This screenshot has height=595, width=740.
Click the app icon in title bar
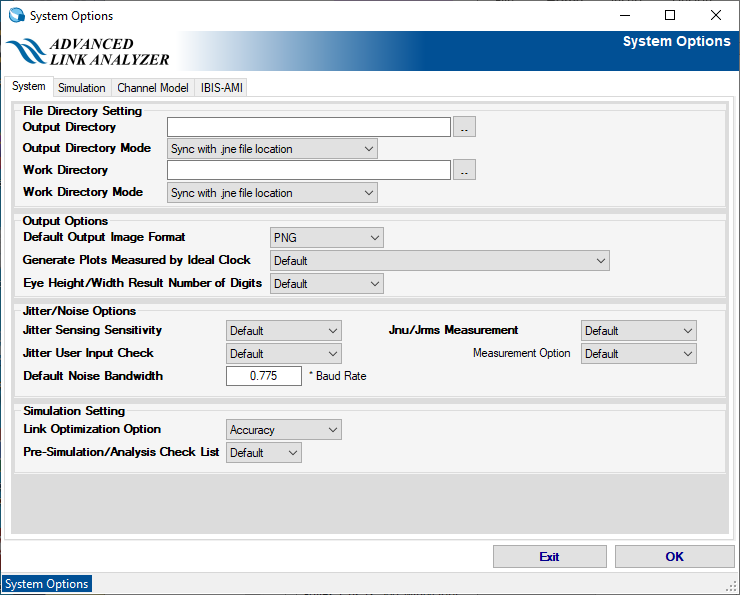point(16,15)
